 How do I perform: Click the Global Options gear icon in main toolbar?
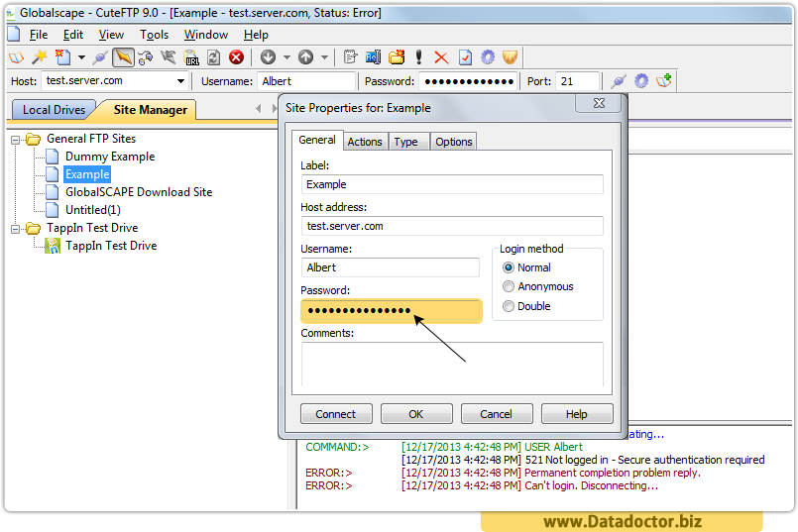pos(488,57)
